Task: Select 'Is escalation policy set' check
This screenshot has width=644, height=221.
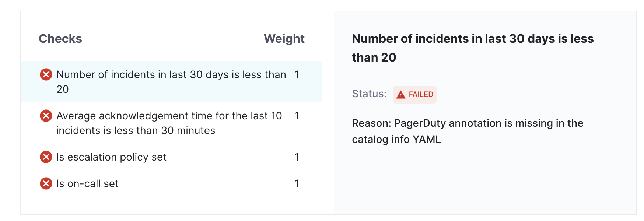Action: tap(111, 157)
